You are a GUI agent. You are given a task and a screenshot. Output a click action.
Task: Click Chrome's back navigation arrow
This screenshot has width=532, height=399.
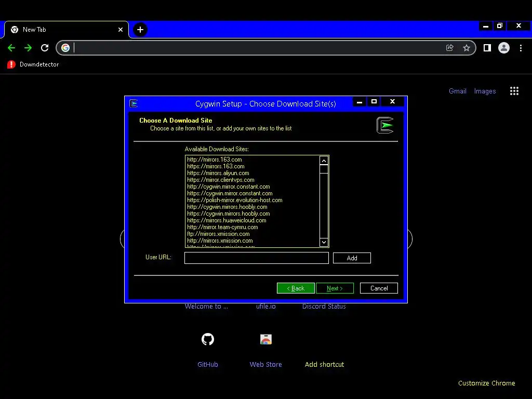tap(11, 48)
